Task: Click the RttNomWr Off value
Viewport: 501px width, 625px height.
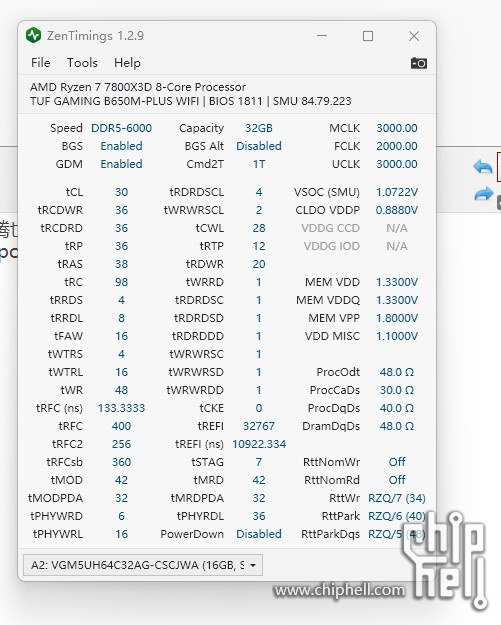Action: 397,462
